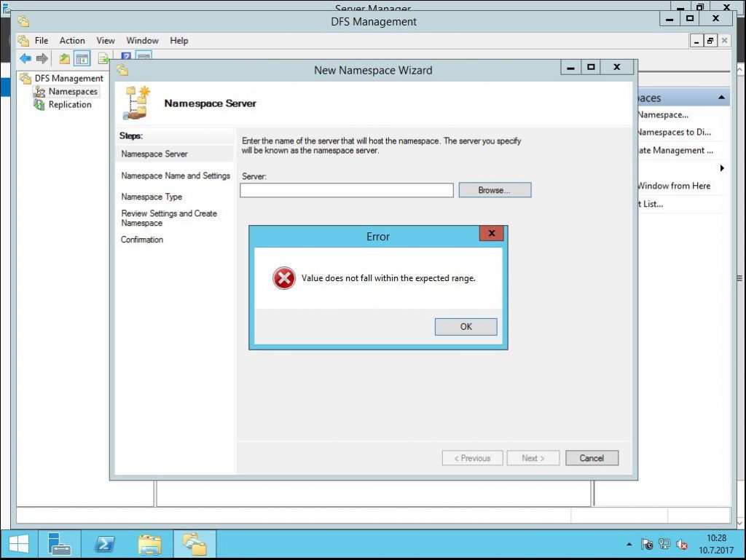
Task: Close the Error dialog with the red X
Action: click(x=492, y=233)
